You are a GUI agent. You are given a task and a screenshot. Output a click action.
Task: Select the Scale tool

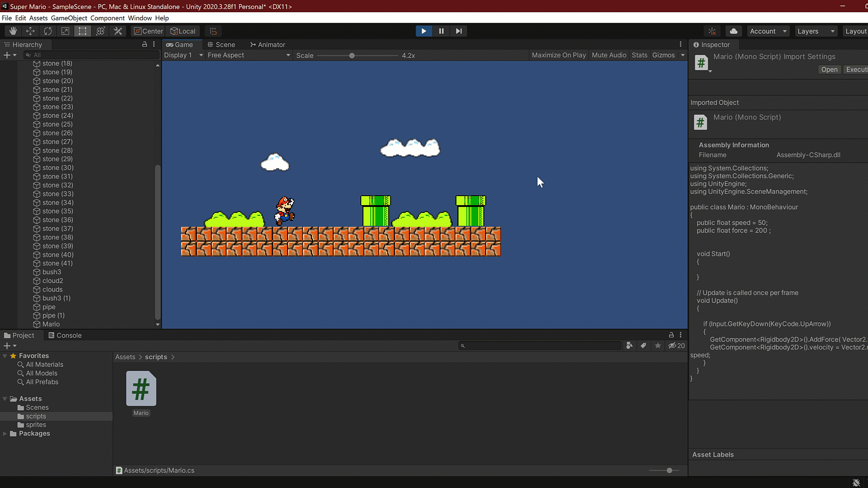pos(65,31)
